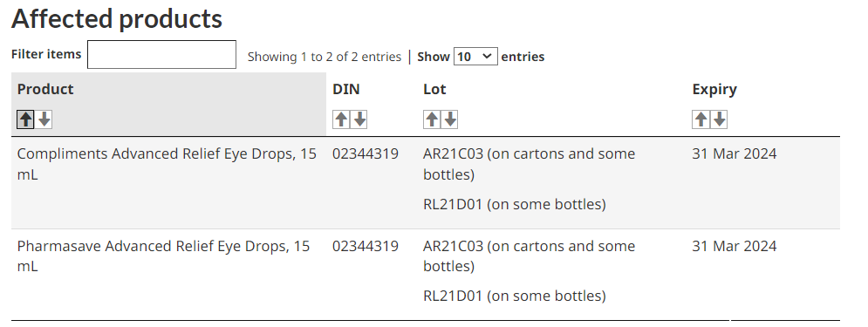Click the Lot column header label

[x=434, y=89]
